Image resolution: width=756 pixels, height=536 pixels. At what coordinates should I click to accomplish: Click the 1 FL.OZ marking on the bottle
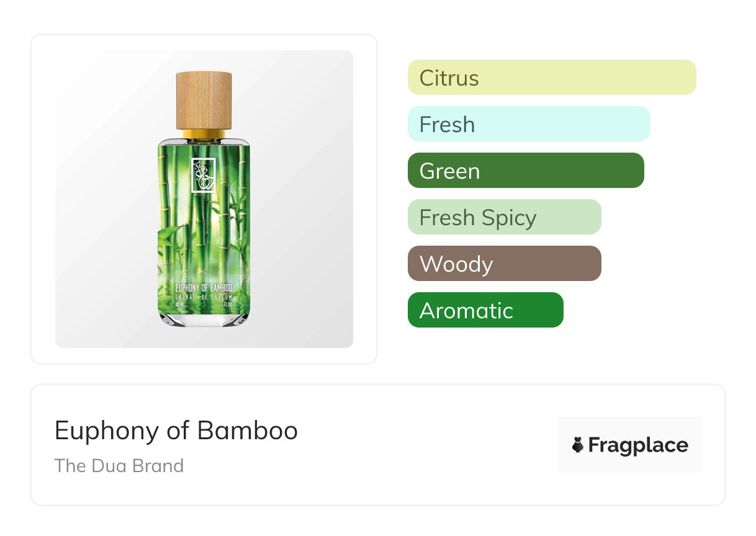click(x=227, y=305)
